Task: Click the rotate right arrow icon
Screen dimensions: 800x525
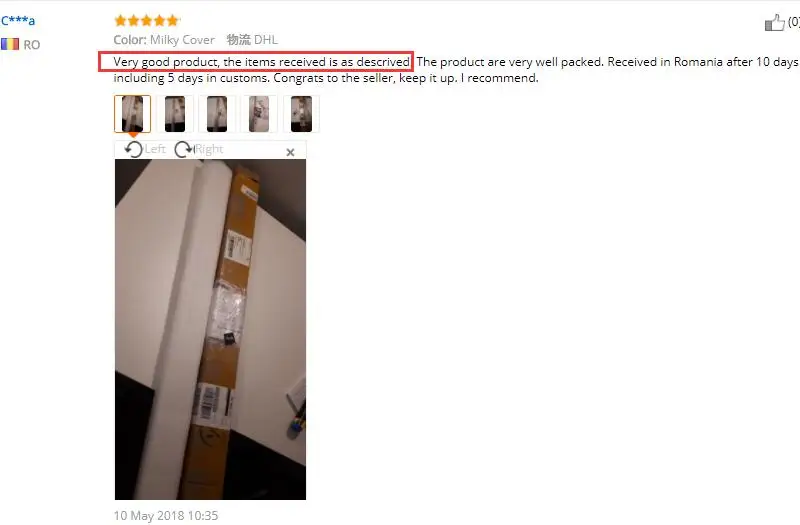Action: (184, 149)
